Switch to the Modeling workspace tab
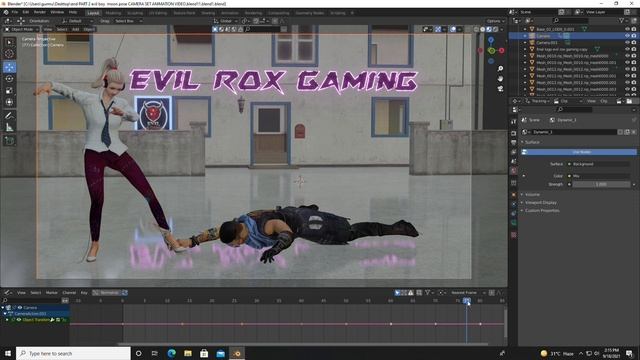The width and height of the screenshot is (640, 360). coord(113,13)
